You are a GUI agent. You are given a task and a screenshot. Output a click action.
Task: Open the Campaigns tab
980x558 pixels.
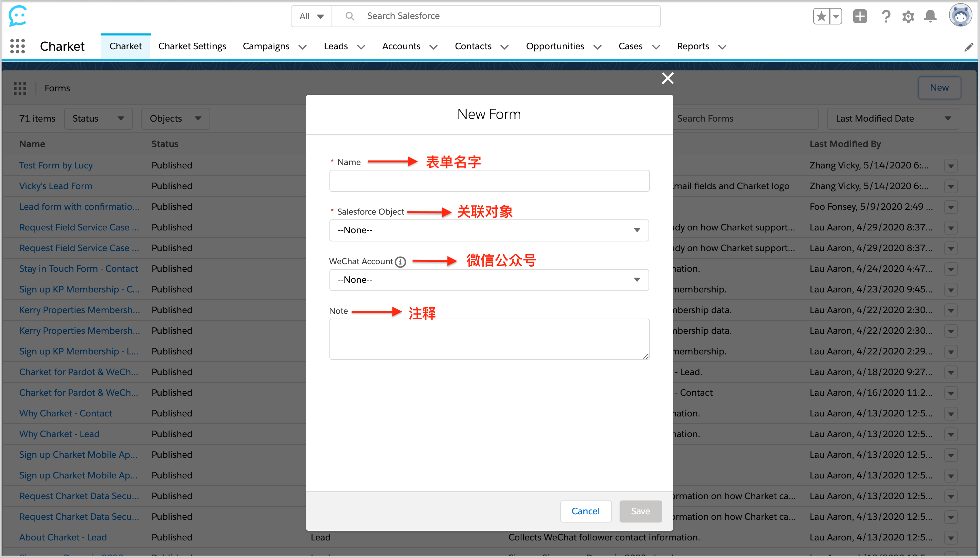266,46
